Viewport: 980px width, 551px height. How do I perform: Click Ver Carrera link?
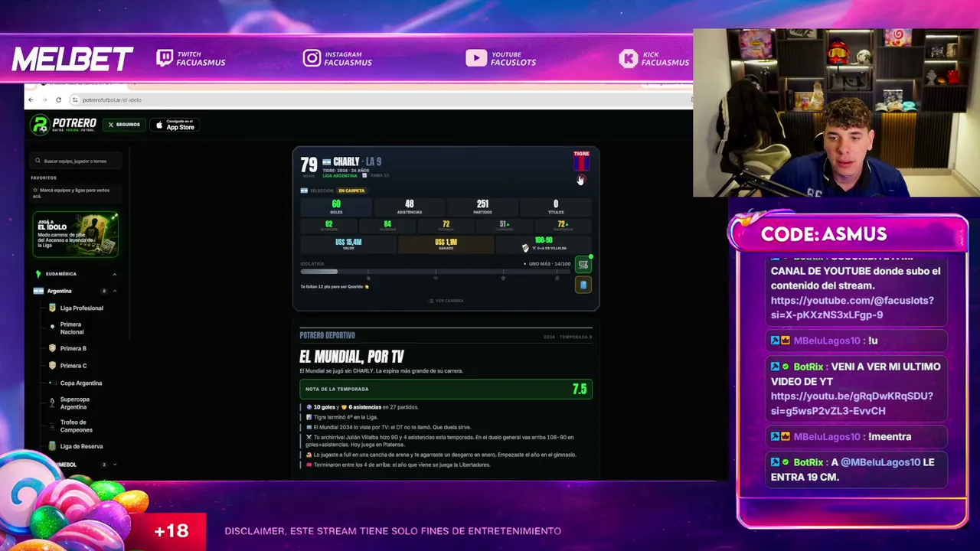point(446,301)
